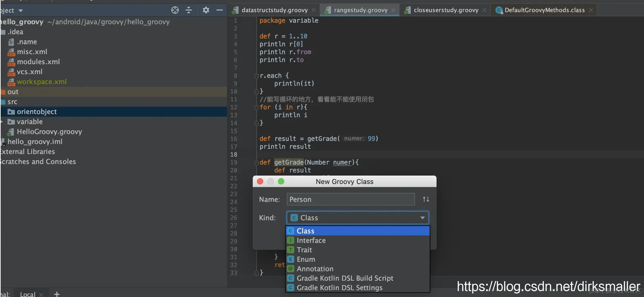Switch to closeuserstudy.groovy tab

pos(446,10)
